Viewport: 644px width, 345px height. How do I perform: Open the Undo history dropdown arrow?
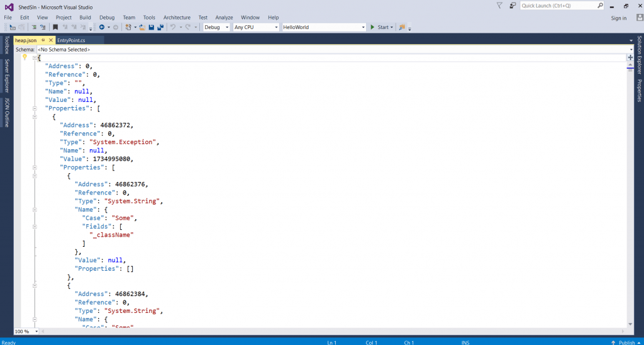(180, 27)
